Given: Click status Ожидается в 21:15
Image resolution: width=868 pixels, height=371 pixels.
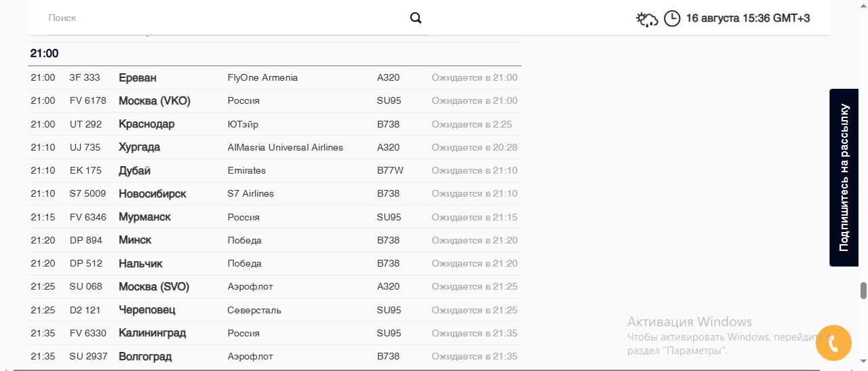Looking at the screenshot, I should tap(475, 217).
